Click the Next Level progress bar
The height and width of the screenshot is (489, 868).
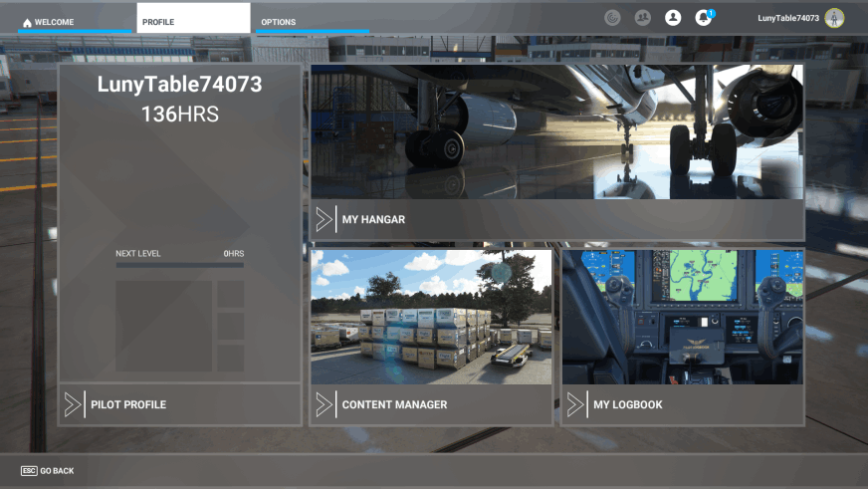coord(179,265)
